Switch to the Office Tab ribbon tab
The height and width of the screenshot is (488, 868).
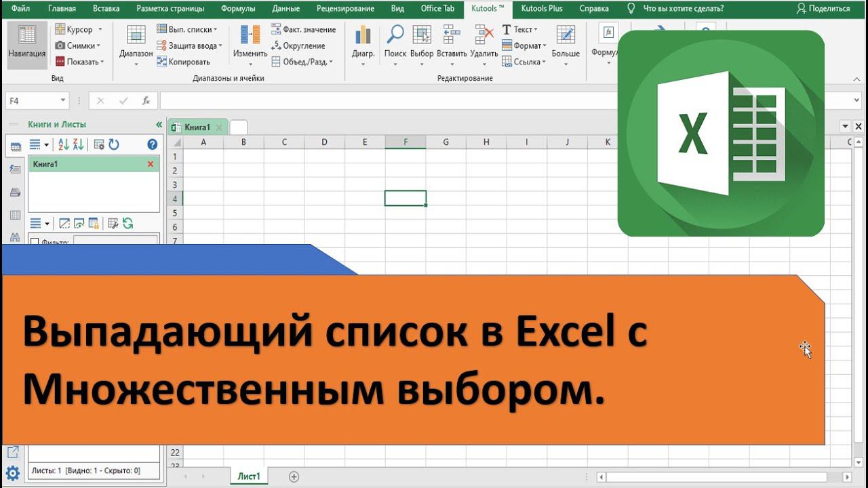tap(437, 8)
